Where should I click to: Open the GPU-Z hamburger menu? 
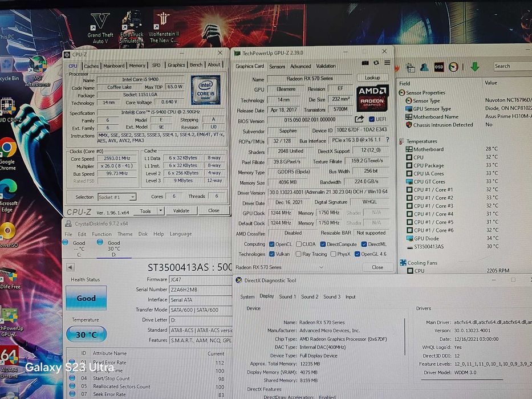387,63
